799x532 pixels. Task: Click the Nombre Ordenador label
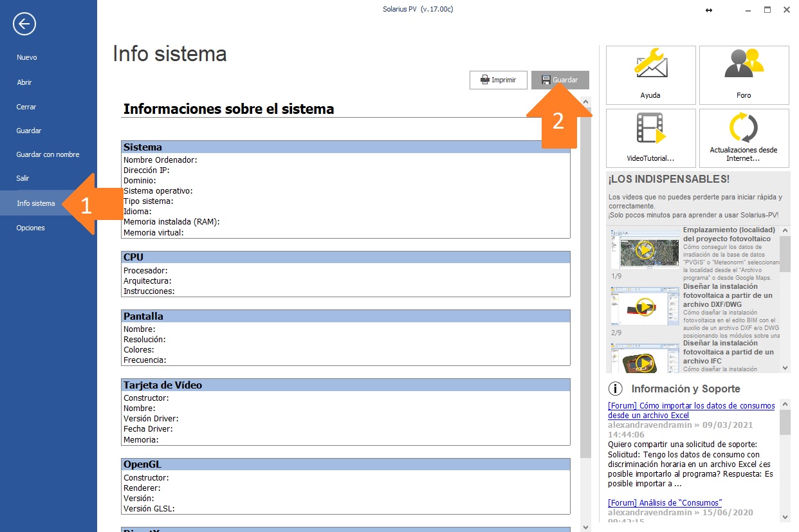[160, 160]
